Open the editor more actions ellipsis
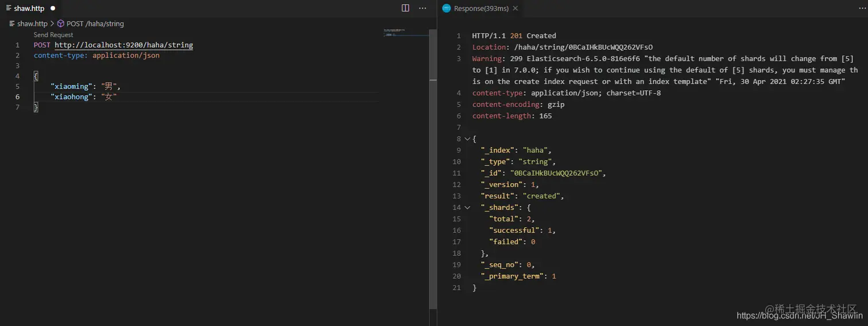 tap(423, 8)
